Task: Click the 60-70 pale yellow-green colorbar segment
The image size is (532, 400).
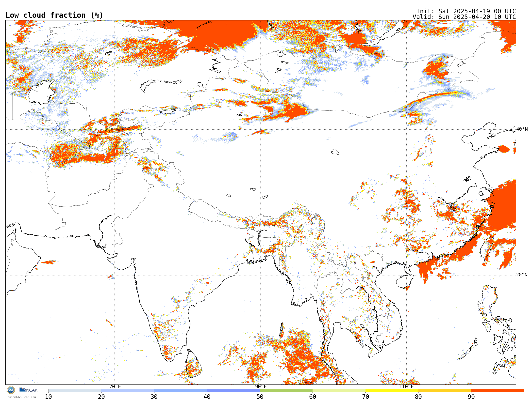Action: click(x=339, y=391)
